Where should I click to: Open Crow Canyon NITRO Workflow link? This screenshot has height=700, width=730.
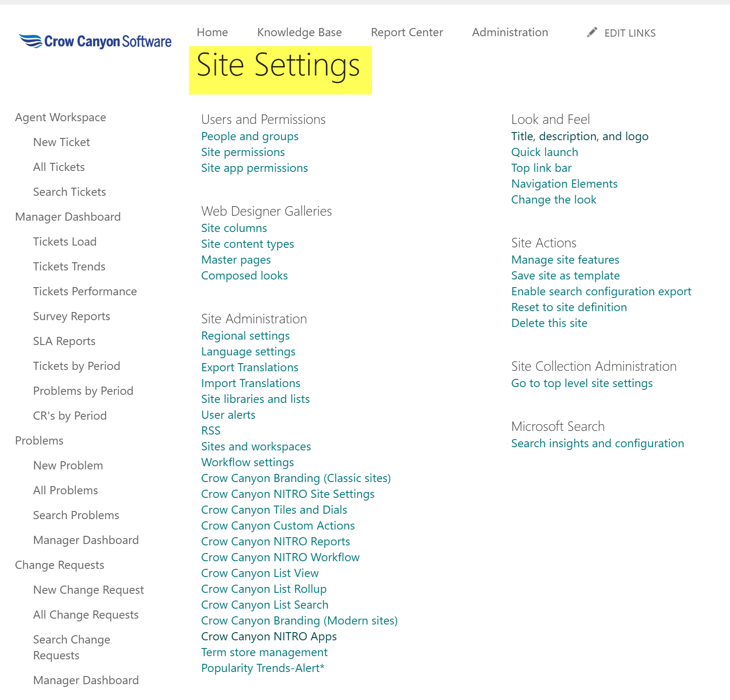tap(280, 557)
